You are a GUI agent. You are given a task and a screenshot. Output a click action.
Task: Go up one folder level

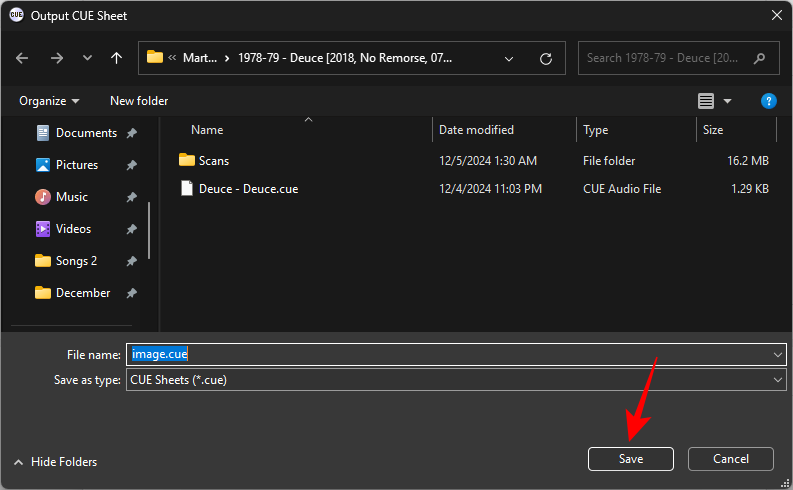116,58
